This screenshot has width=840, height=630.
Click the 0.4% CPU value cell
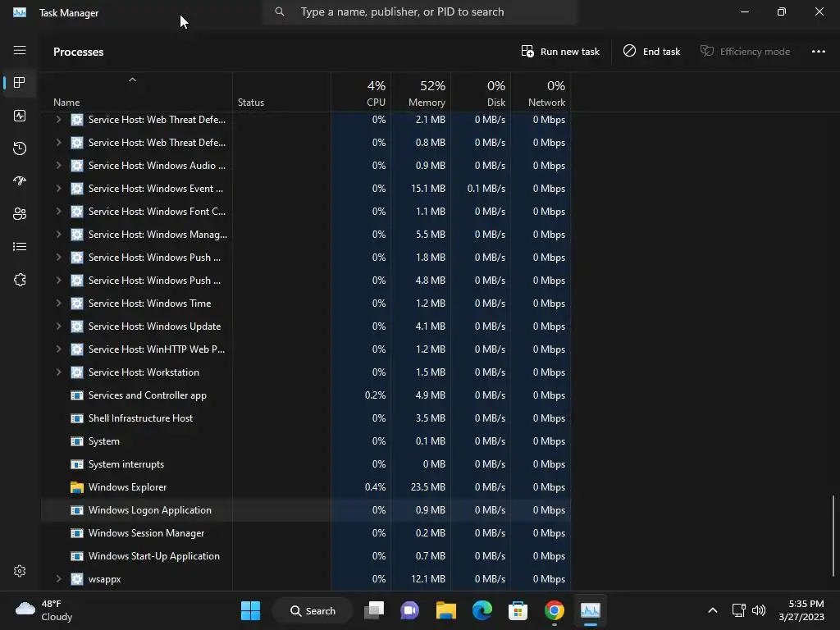(361, 487)
